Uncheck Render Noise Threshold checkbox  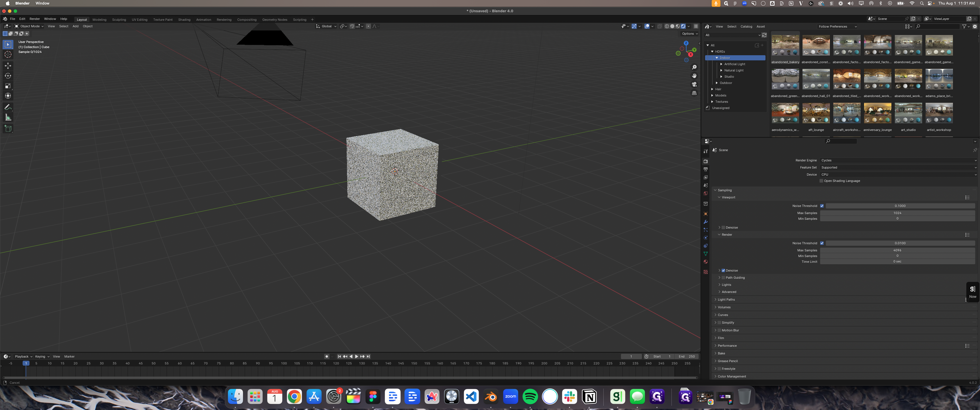[x=822, y=243]
